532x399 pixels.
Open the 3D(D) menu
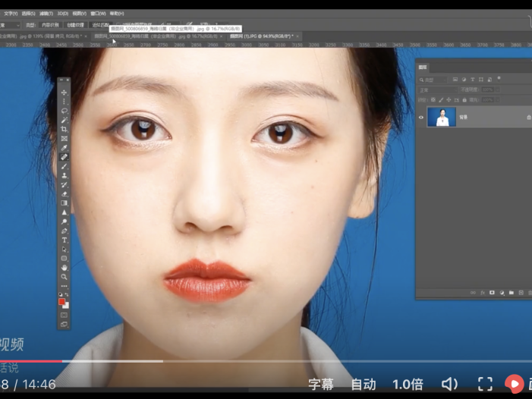pyautogui.click(x=63, y=14)
